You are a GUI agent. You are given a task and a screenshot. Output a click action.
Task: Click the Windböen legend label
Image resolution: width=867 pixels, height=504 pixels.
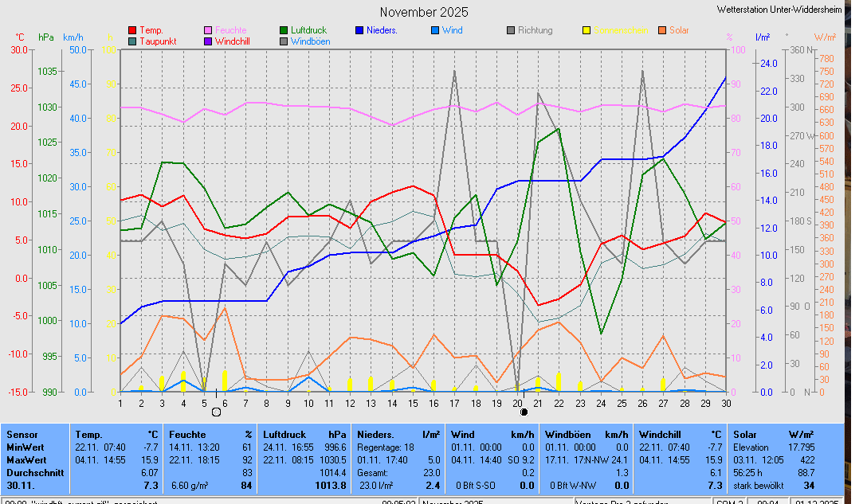310,41
